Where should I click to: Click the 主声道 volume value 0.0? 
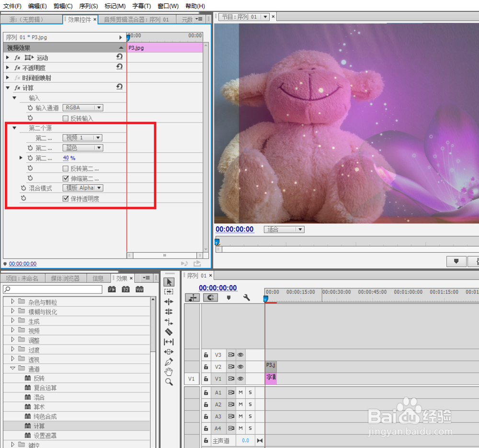pyautogui.click(x=245, y=440)
